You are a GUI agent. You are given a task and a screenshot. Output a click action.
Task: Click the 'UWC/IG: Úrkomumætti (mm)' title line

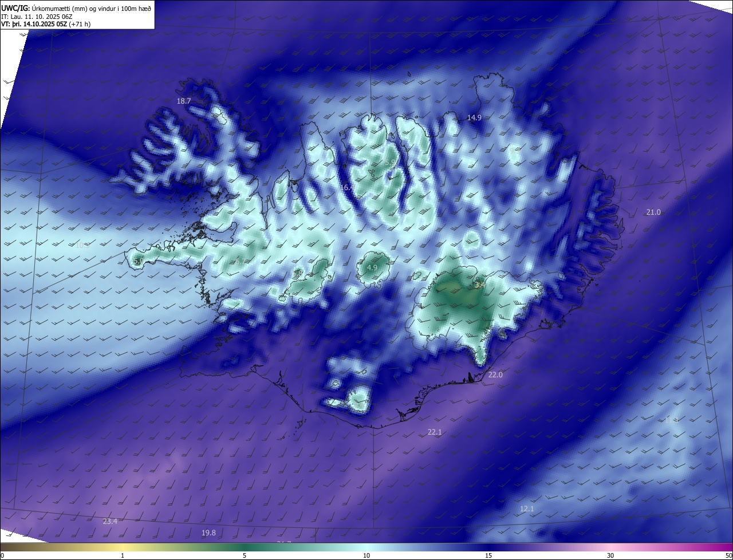(76, 7)
